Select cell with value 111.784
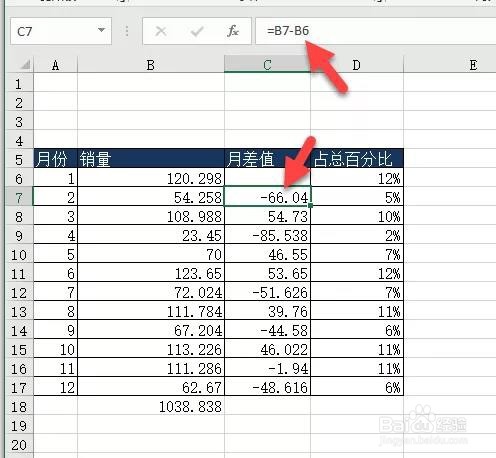 pos(151,311)
